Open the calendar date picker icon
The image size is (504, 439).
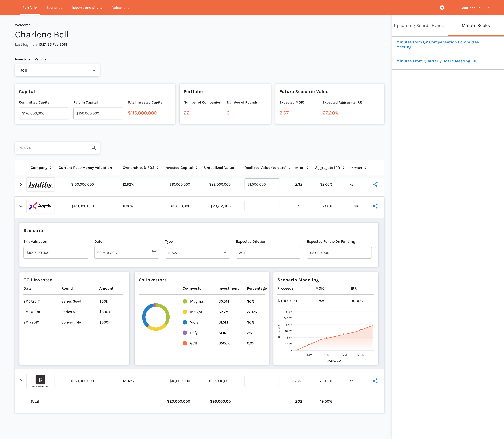154,253
